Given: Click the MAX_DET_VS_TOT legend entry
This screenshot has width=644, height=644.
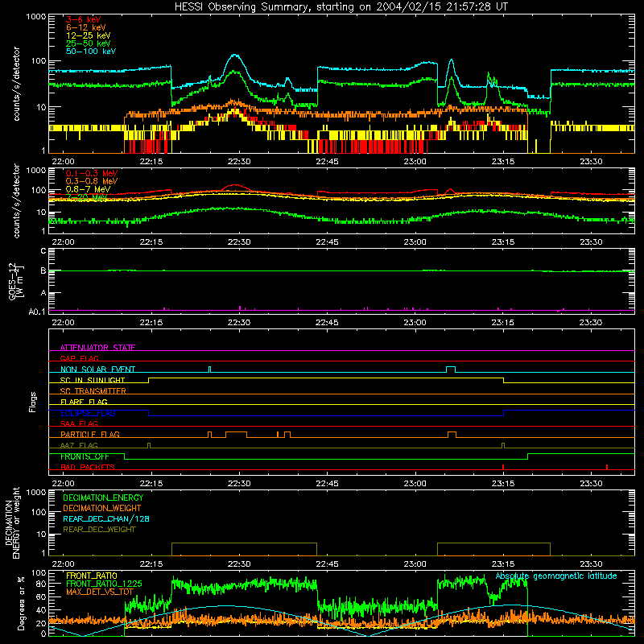Looking at the screenshot, I should tap(100, 592).
